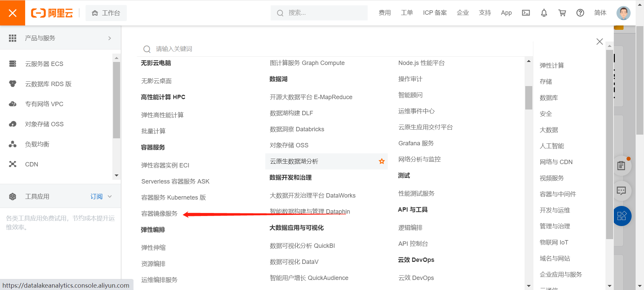Open 性能测试服务
Image resolution: width=644 pixels, height=290 pixels.
(x=416, y=194)
